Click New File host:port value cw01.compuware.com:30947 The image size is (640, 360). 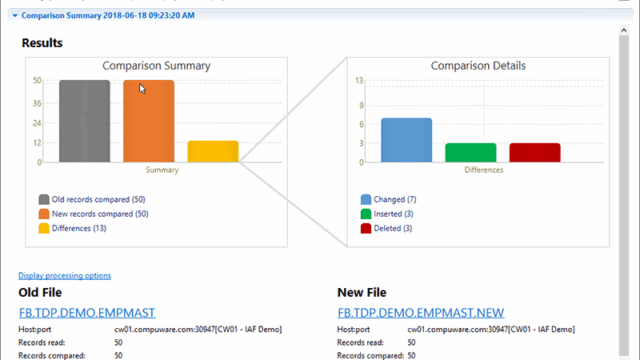coord(491,329)
